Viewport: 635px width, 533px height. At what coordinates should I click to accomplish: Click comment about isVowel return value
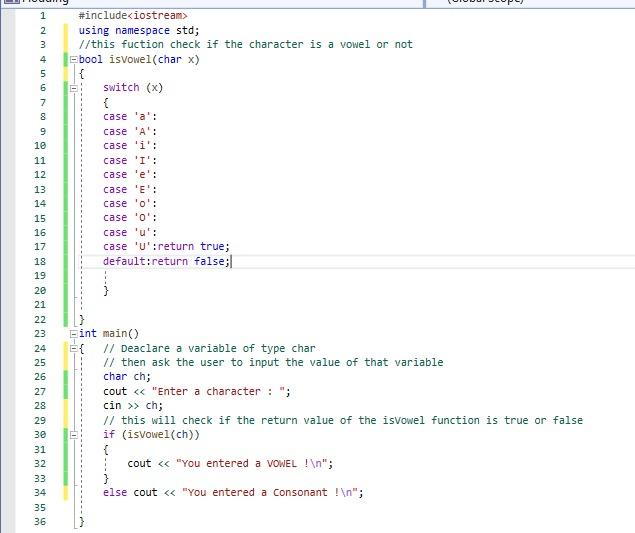coord(343,420)
